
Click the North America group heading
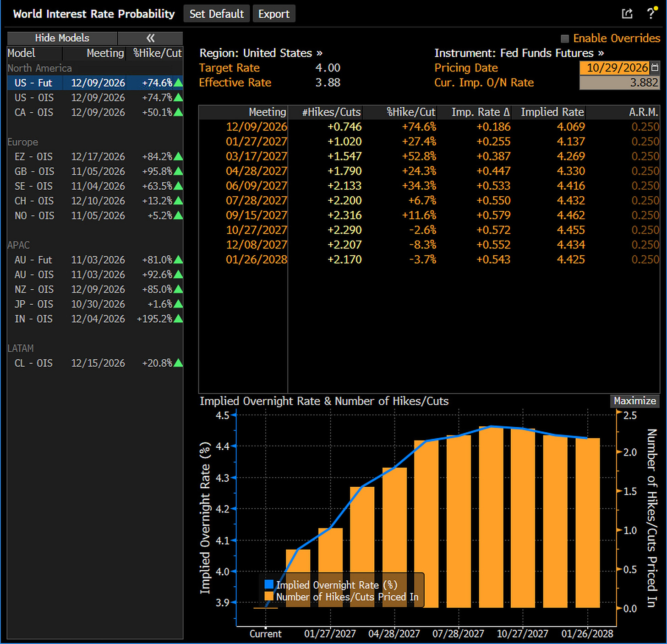tap(40, 68)
